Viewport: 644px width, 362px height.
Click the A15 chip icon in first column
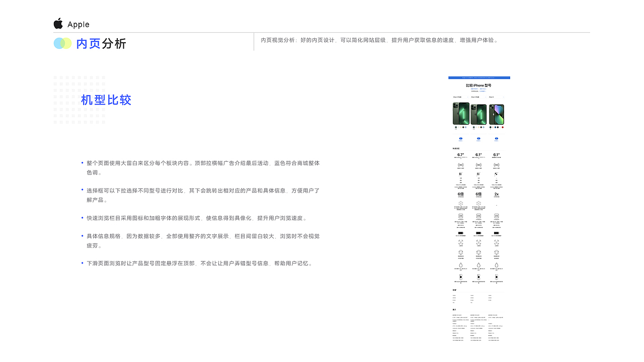460,216
